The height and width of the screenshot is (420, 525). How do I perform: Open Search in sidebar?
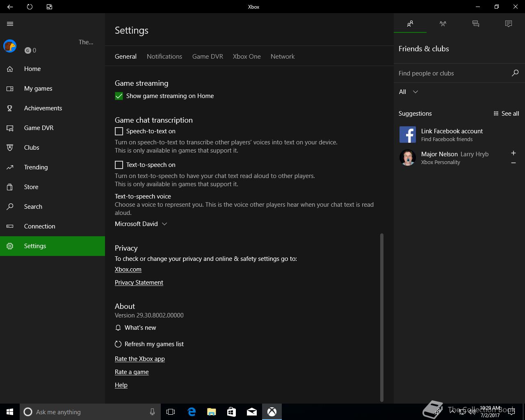click(x=52, y=207)
